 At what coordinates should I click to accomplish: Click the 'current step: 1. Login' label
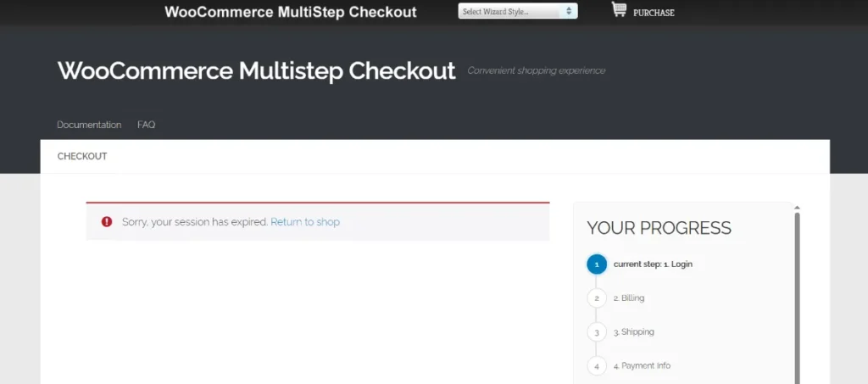click(x=653, y=264)
